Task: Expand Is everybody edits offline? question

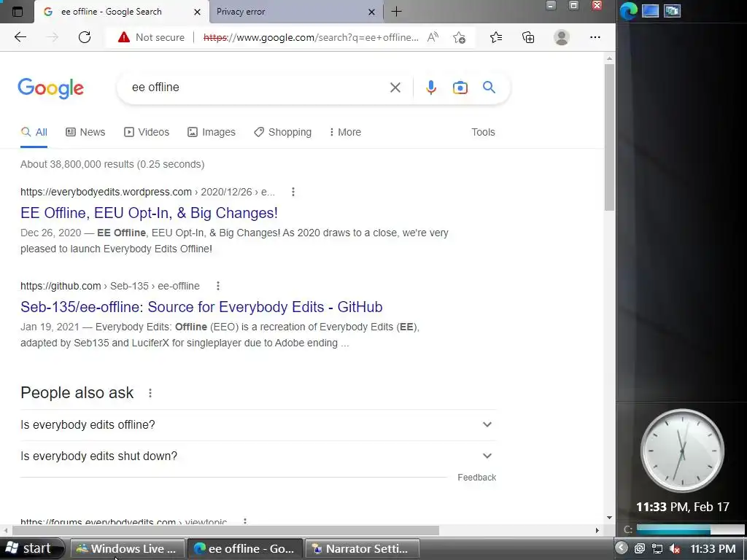Action: pyautogui.click(x=258, y=425)
